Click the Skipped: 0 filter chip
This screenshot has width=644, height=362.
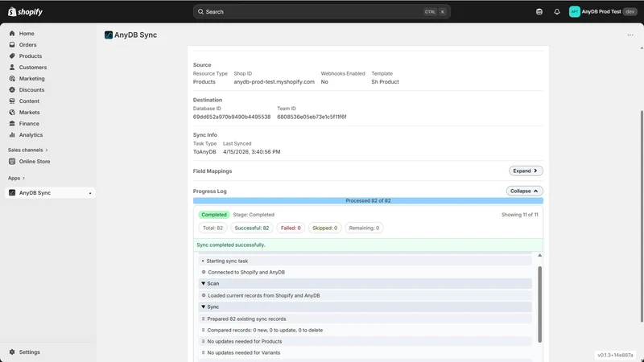coord(325,228)
